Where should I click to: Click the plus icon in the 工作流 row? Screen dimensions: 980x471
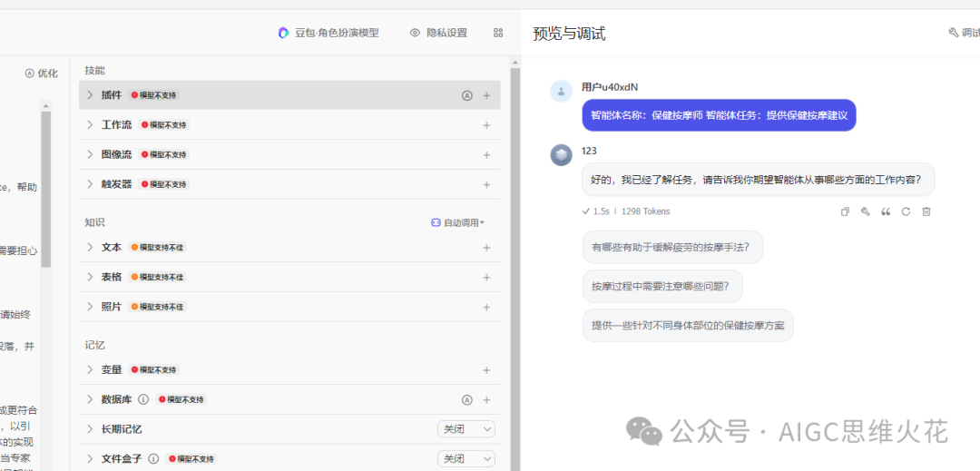(x=486, y=125)
